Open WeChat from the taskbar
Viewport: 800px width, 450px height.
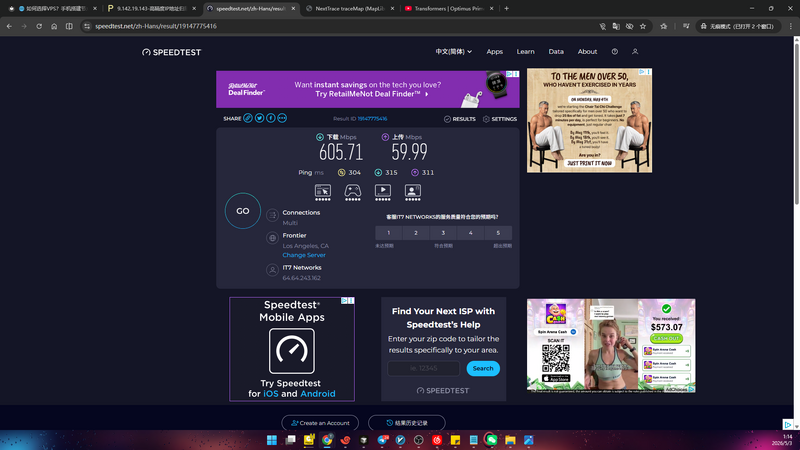tap(491, 440)
